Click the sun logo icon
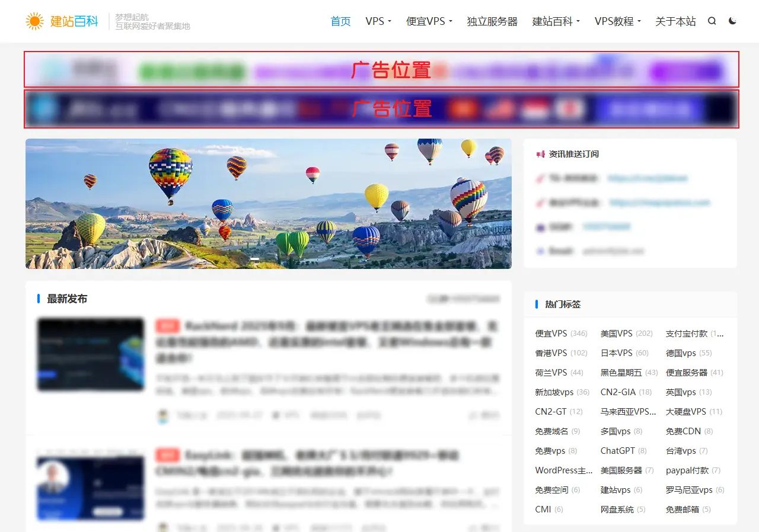Image resolution: width=759 pixels, height=532 pixels. point(35,21)
